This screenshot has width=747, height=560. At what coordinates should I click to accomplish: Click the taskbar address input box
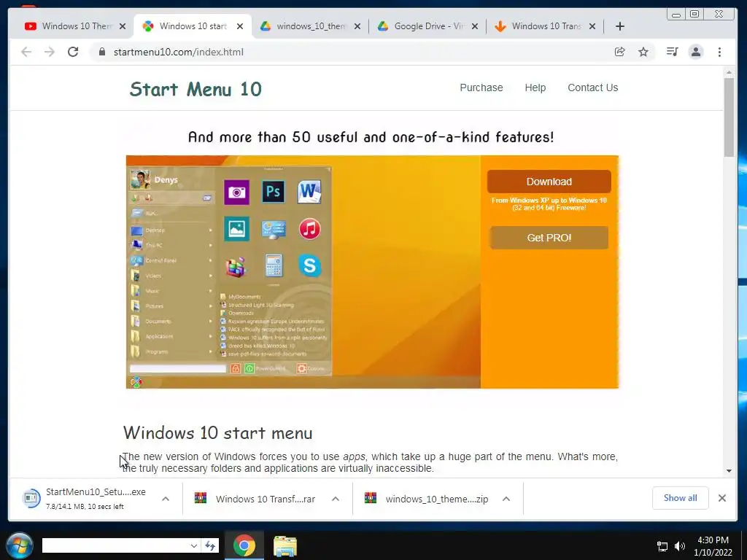115,545
